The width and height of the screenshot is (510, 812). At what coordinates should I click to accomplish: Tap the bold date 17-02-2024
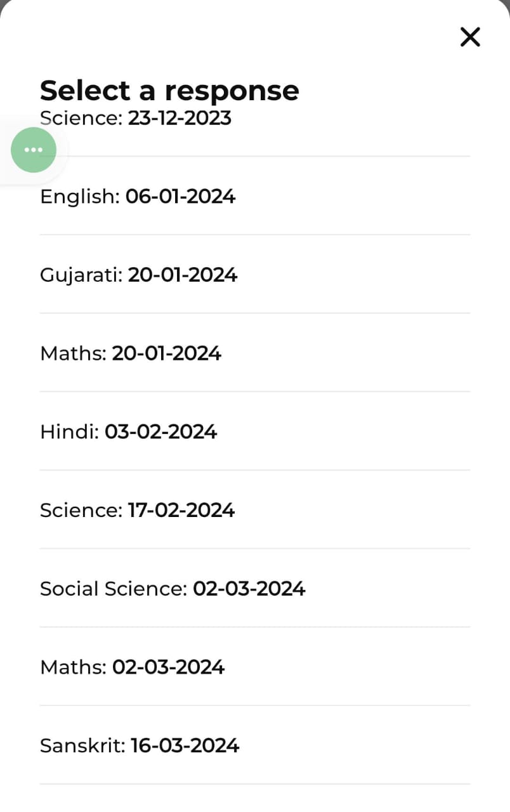click(x=181, y=511)
